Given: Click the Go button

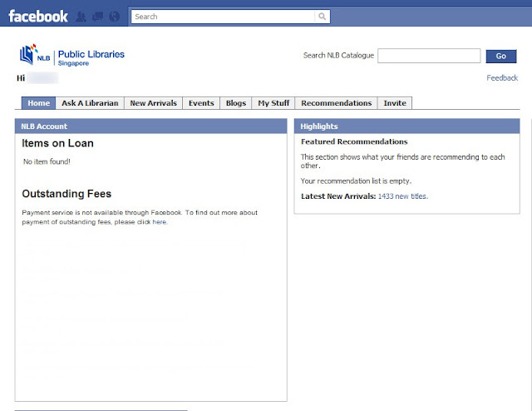Looking at the screenshot, I should pyautogui.click(x=500, y=56).
